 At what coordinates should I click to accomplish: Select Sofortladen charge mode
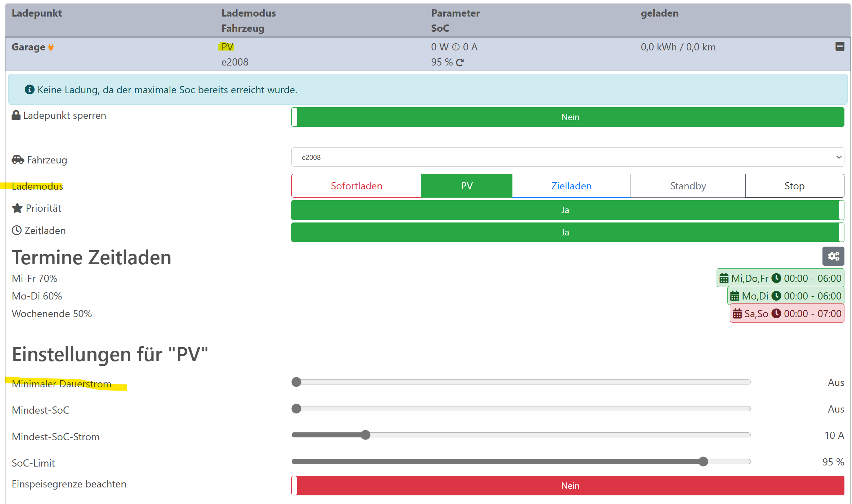pyautogui.click(x=356, y=186)
